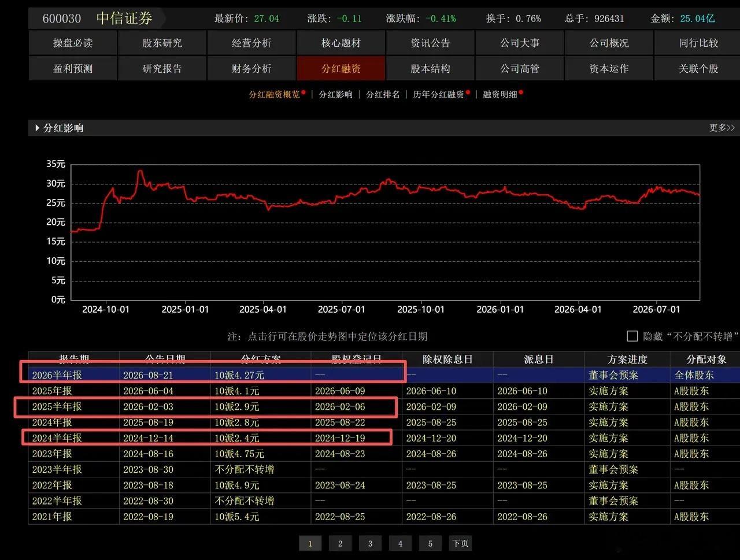Click the active 分红融资 tab
This screenshot has height=560, width=740.
click(341, 68)
